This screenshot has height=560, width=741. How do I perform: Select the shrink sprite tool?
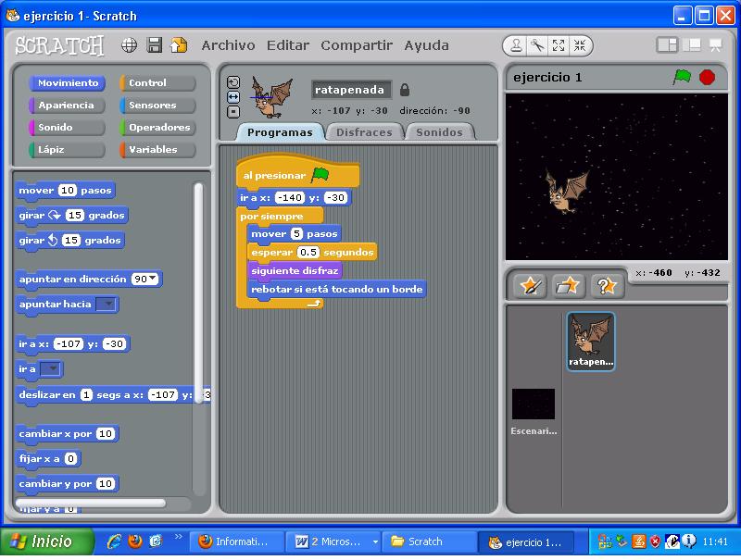pyautogui.click(x=580, y=45)
